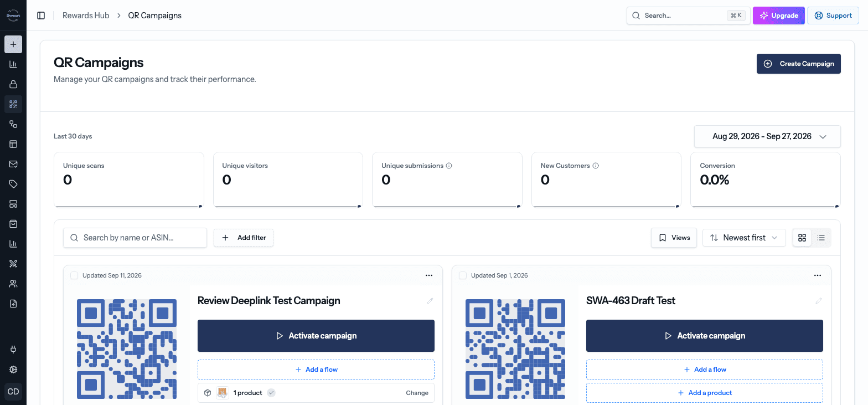The width and height of the screenshot is (868, 405).
Task: Click the Upgrade button
Action: [779, 16]
